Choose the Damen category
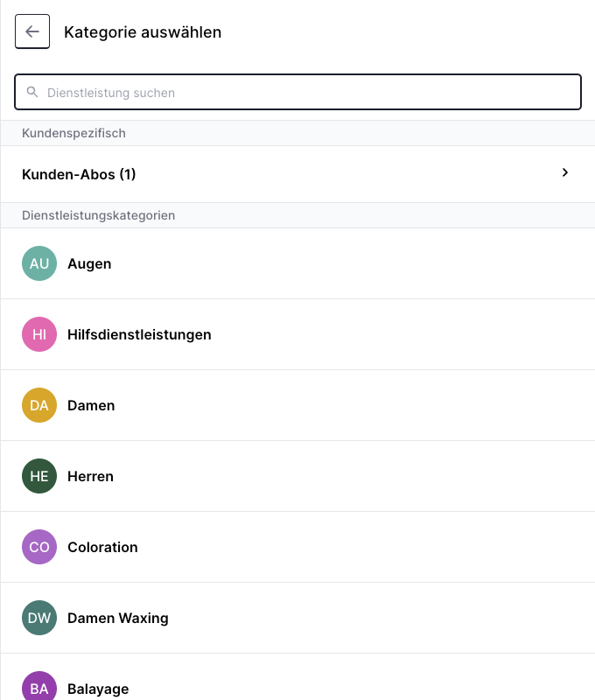 [297, 405]
